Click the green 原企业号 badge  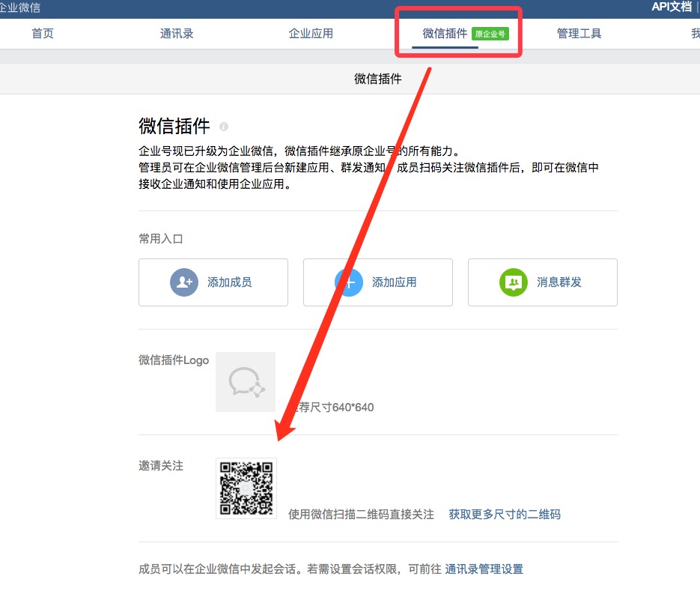(x=490, y=34)
